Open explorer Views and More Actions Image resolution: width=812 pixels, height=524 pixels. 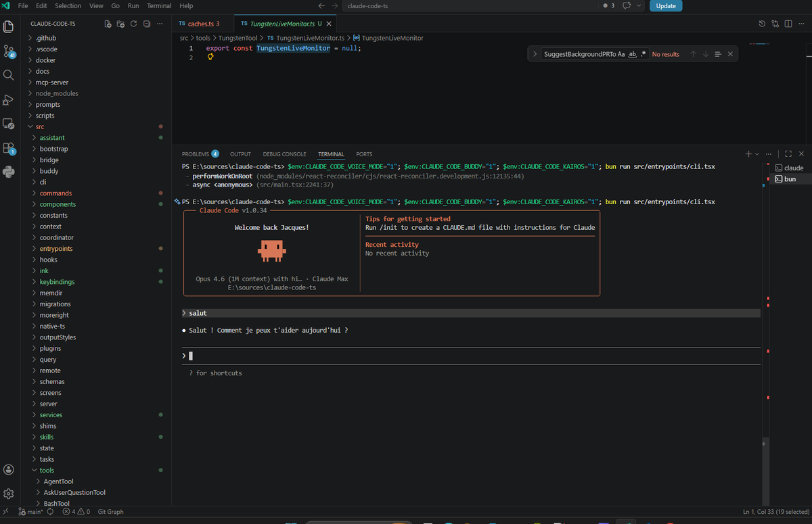[160, 24]
